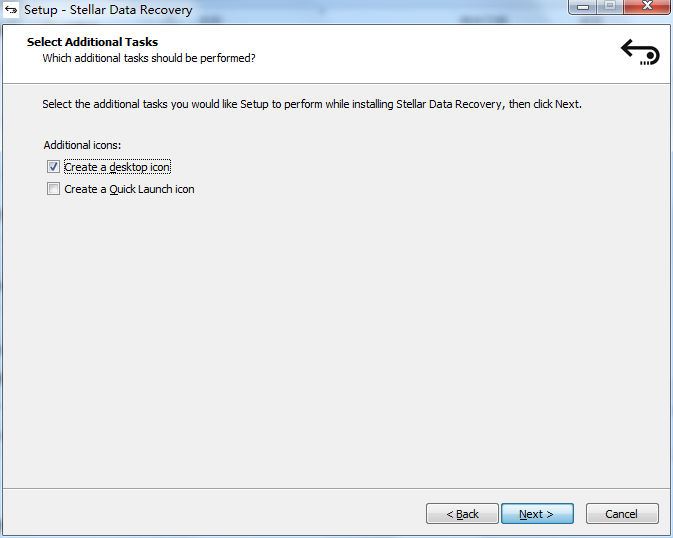The height and width of the screenshot is (538, 673).
Task: Click the instruction sentence mentioning Stellar Data Recovery
Action: click(311, 104)
